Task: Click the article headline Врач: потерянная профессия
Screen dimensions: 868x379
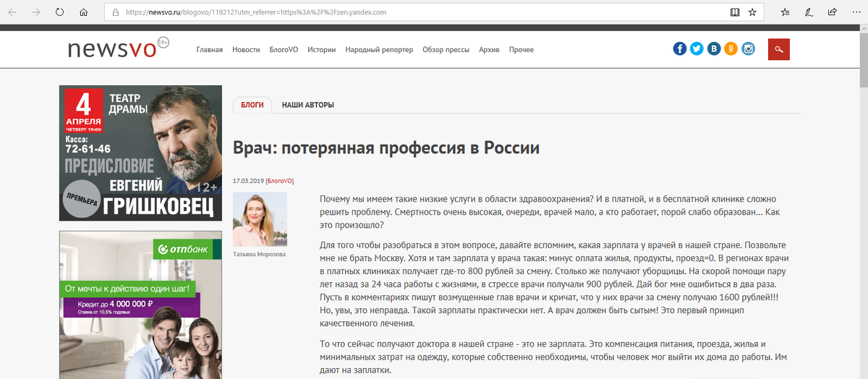Action: (386, 148)
